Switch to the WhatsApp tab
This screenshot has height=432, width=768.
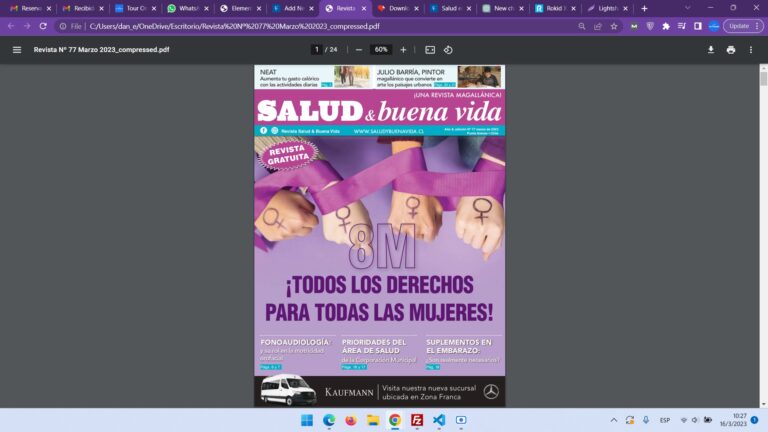184,8
